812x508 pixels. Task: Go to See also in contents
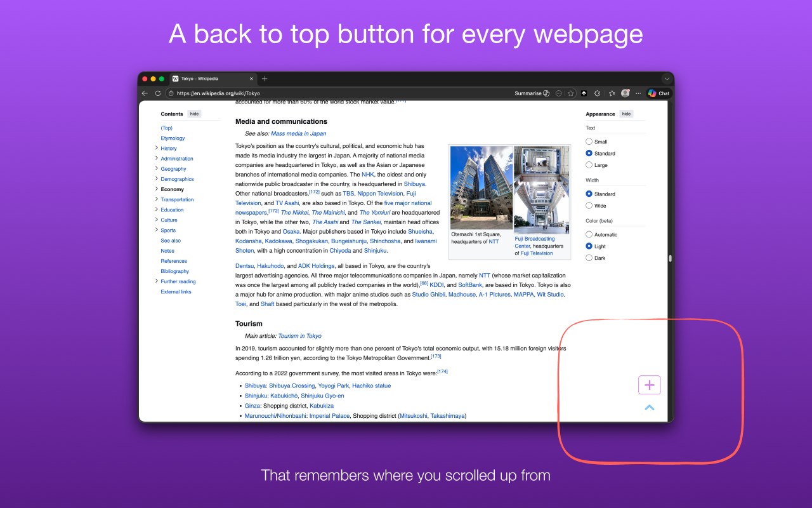pyautogui.click(x=171, y=241)
